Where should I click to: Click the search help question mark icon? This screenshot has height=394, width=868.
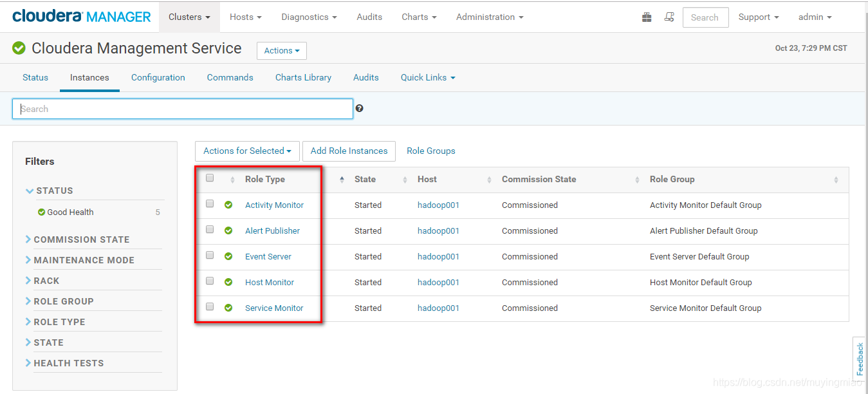(x=359, y=108)
